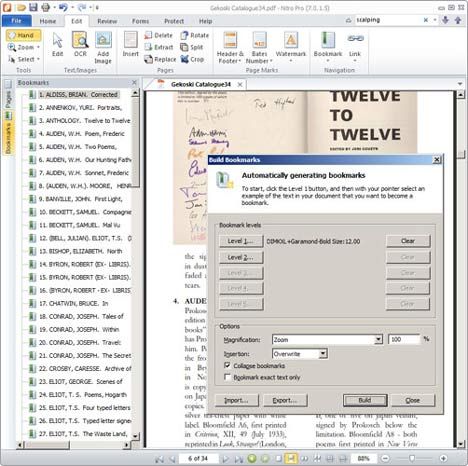Zoom in with the plus button

(x=443, y=459)
